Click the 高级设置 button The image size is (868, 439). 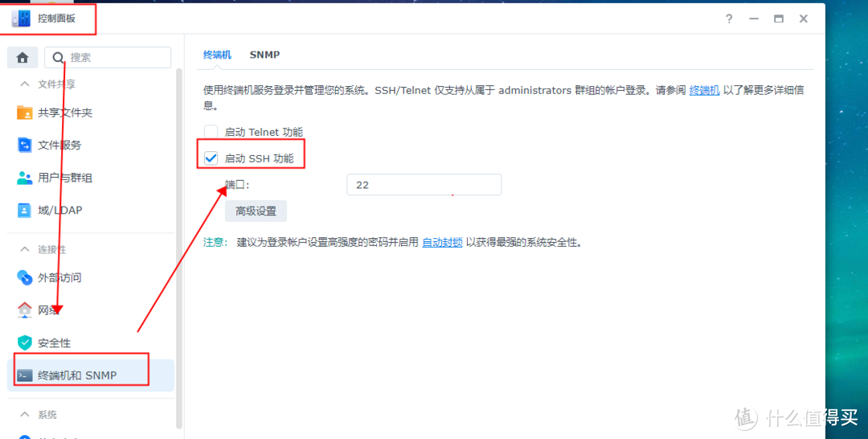coord(256,211)
